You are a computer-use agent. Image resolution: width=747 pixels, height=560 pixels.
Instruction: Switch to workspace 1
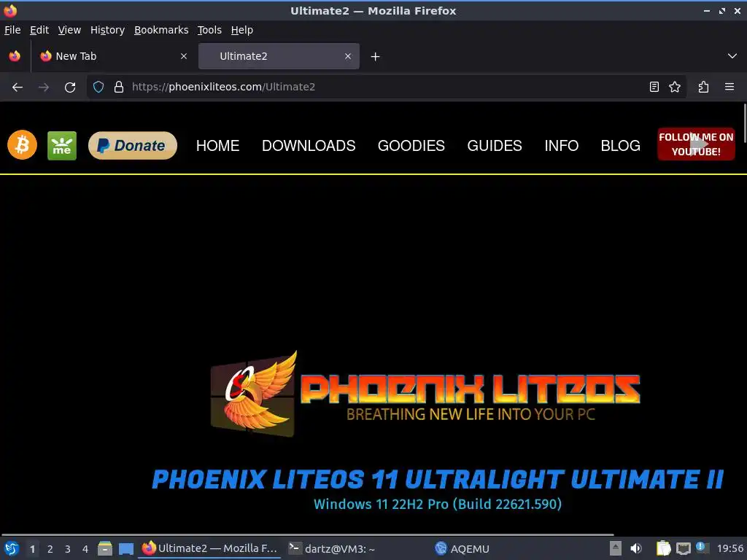coord(32,549)
